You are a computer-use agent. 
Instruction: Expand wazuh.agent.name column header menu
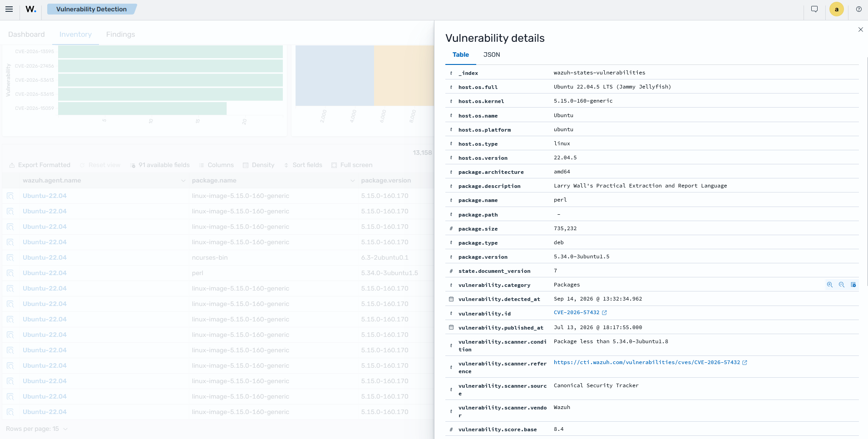[183, 181]
